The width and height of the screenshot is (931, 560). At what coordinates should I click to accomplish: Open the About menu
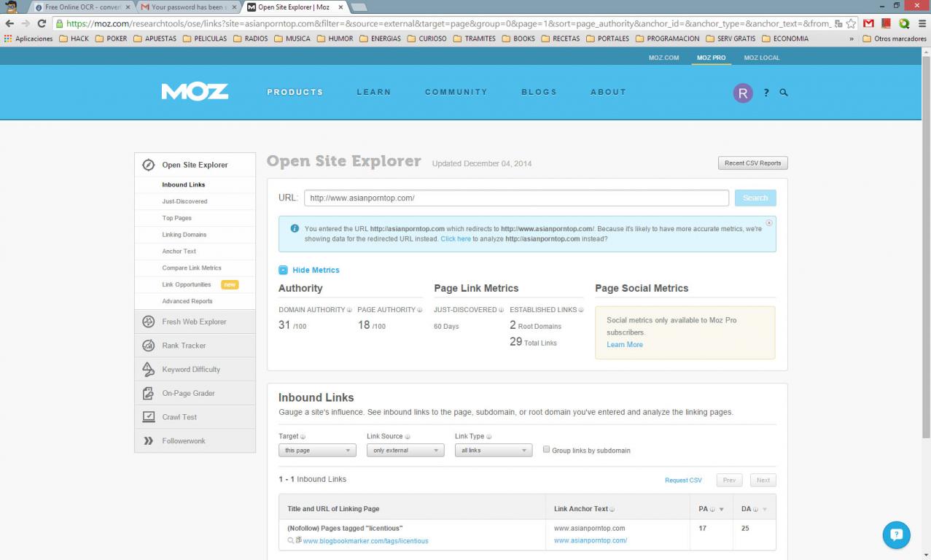609,92
